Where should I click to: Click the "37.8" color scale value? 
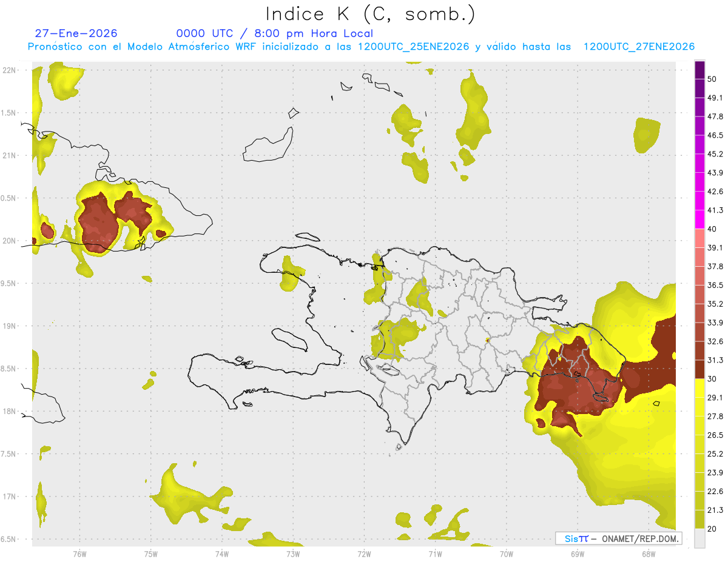click(715, 267)
